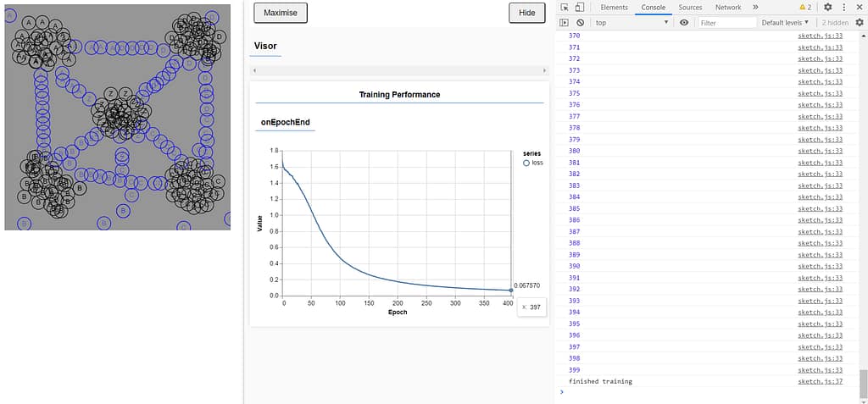Screen dimensions: 868x404
Task: Clear the console with the ban icon
Action: [581, 23]
